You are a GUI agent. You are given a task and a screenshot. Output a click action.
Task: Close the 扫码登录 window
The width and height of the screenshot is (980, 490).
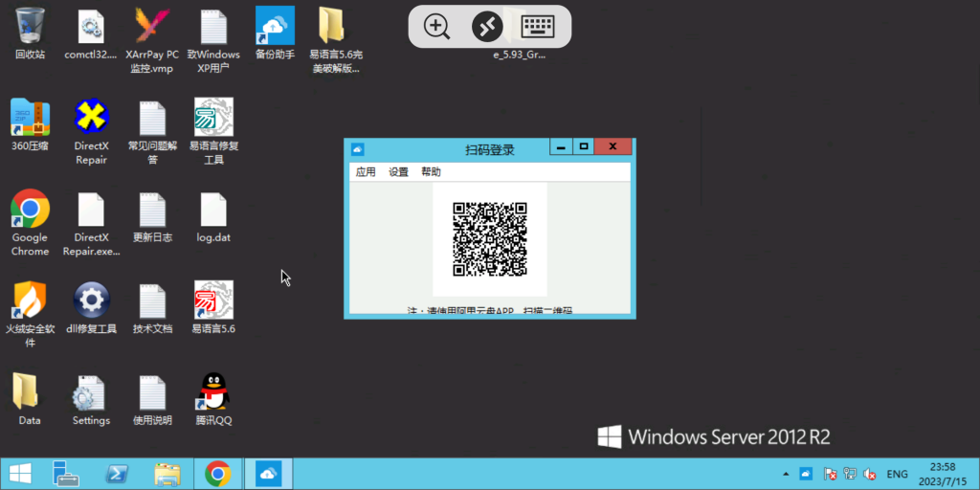[613, 146]
